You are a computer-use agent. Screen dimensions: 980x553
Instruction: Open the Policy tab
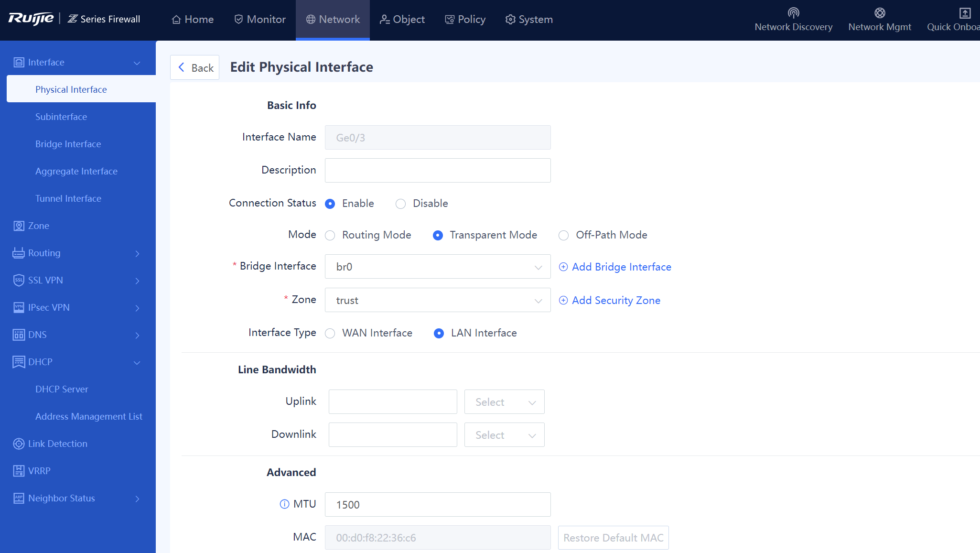465,19
